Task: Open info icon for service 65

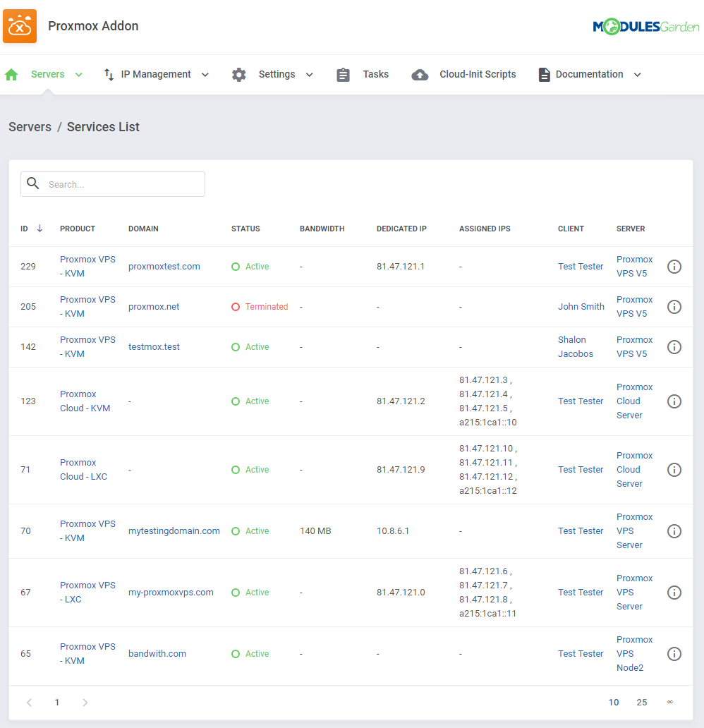Action: [x=674, y=654]
